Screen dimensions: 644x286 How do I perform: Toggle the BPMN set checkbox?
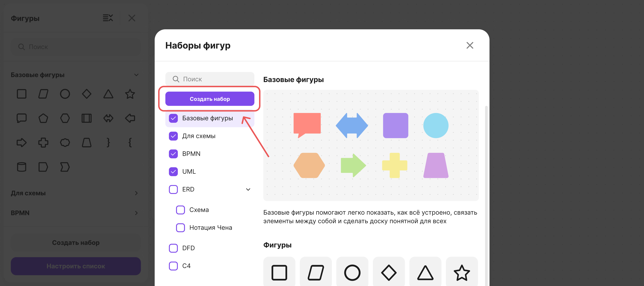point(173,154)
